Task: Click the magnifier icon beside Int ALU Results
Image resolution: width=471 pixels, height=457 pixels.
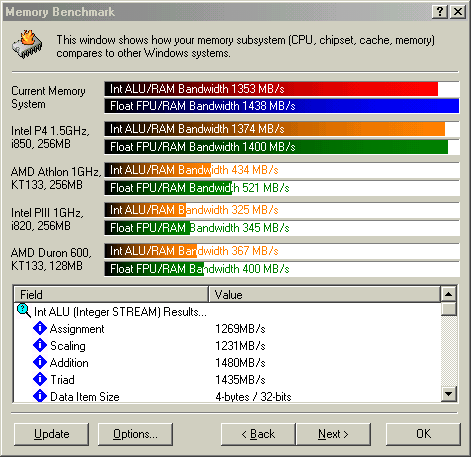Action: (x=23, y=311)
